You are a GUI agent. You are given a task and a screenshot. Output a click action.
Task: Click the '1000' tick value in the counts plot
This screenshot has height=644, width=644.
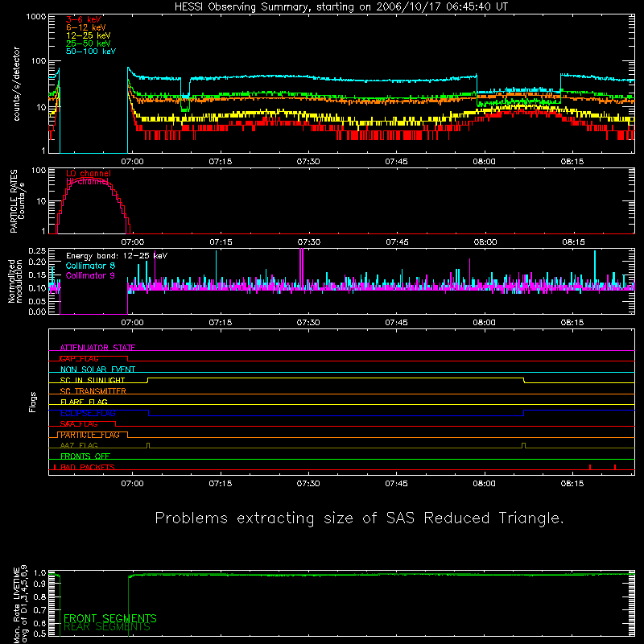point(36,17)
